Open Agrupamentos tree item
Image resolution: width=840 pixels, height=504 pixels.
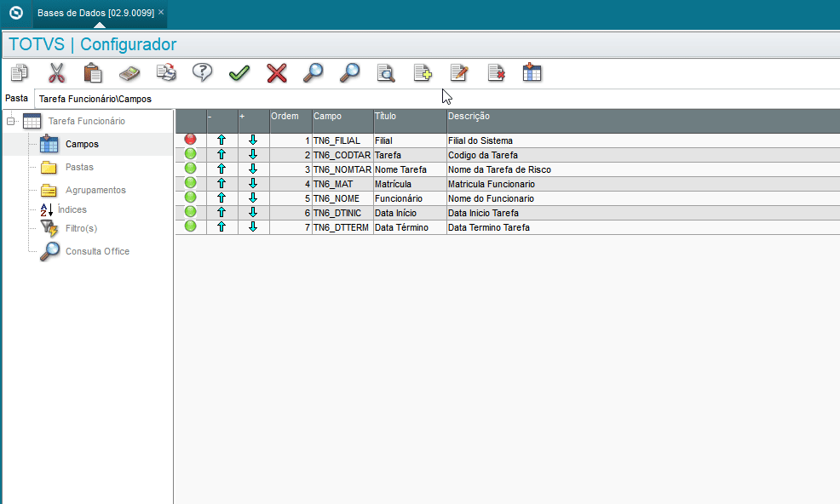(95, 190)
